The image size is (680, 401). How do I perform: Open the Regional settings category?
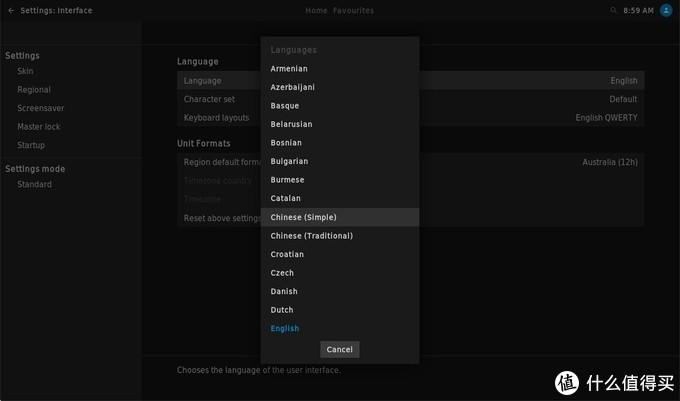coord(33,90)
